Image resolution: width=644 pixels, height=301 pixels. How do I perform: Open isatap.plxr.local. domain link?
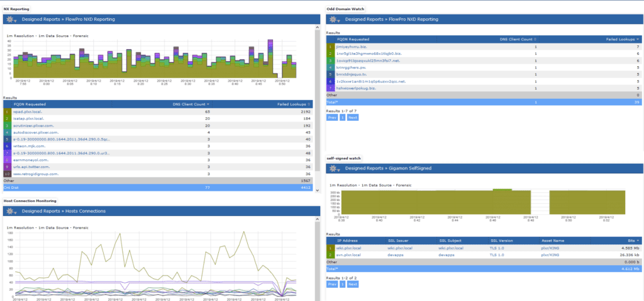(29, 118)
